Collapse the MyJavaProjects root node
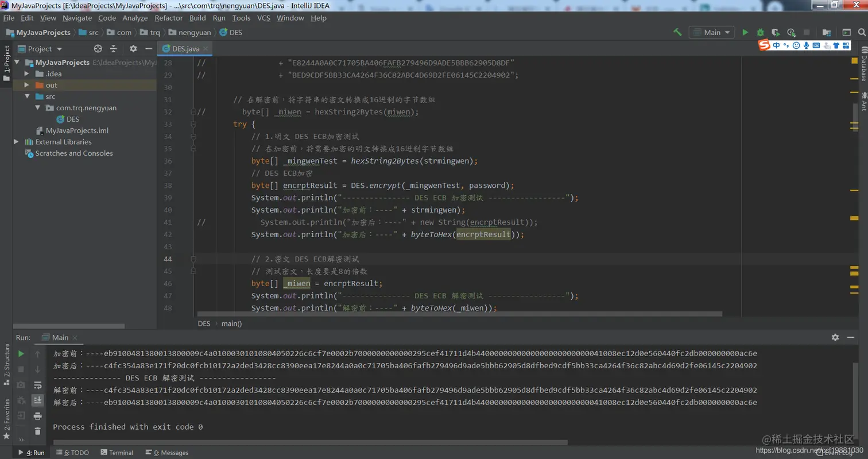This screenshot has height=459, width=868. (x=17, y=62)
